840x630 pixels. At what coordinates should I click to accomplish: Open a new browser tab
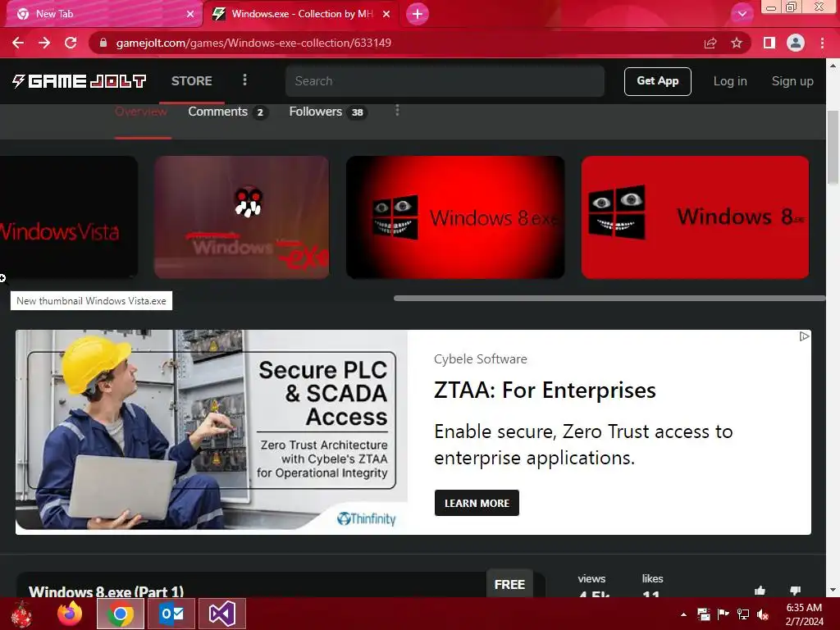coord(418,14)
